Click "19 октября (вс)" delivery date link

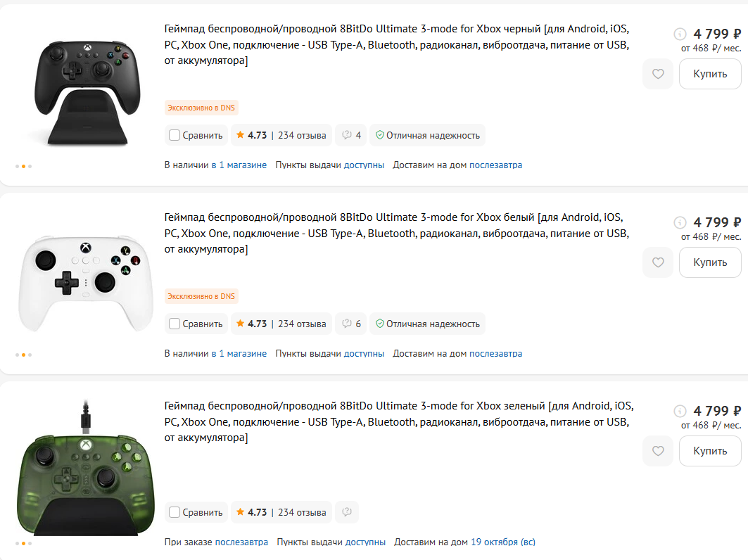pyautogui.click(x=502, y=542)
